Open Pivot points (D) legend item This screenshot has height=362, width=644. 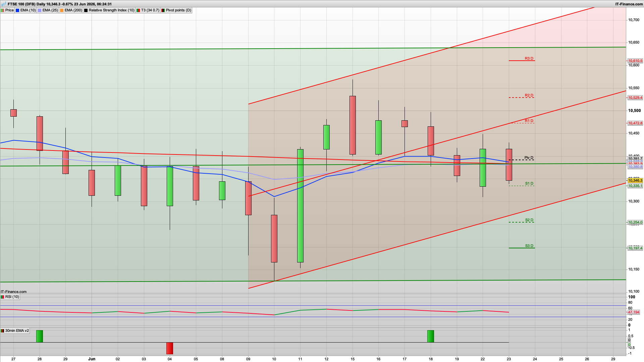[176, 10]
